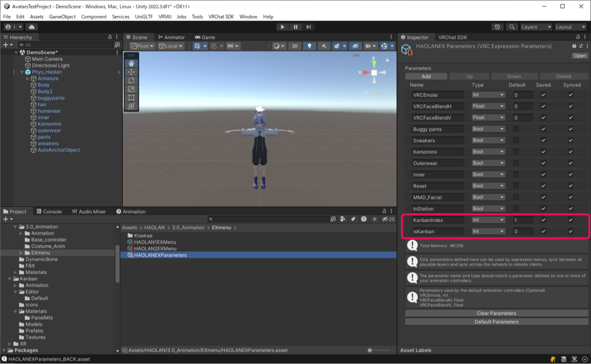This screenshot has height=364, width=591.
Task: Open the VRChat SDK menu
Action: coord(221,17)
